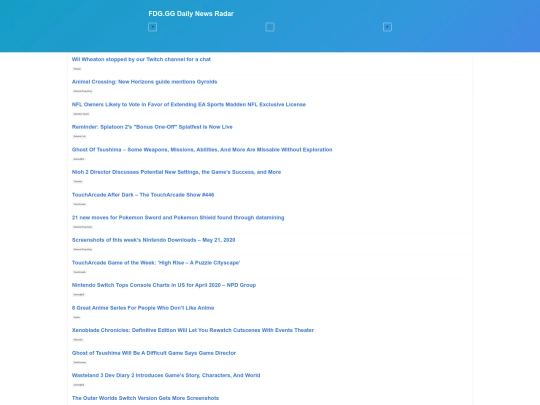The image size is (540, 405).
Task: Click the faint center square icon in header
Action: [x=270, y=27]
